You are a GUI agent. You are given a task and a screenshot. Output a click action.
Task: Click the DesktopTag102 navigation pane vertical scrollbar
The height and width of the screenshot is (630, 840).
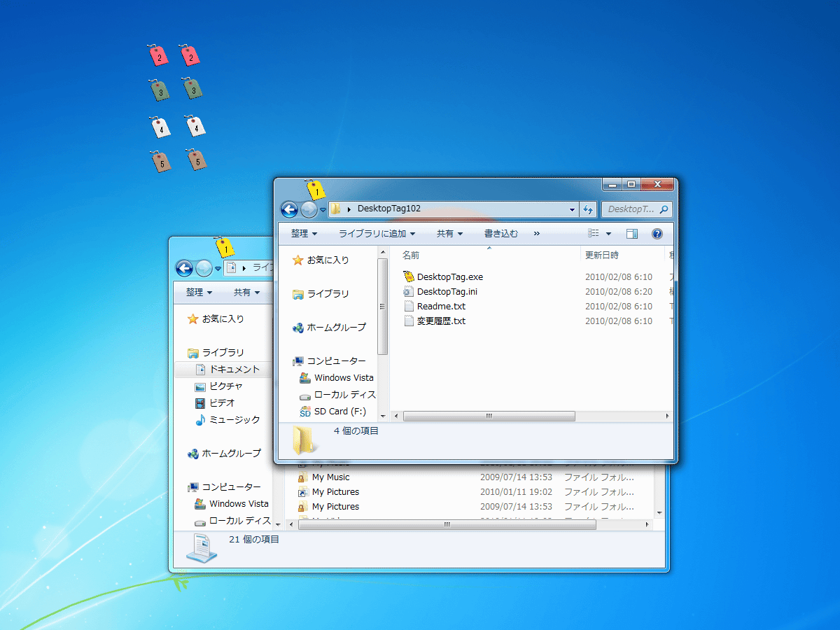382,306
